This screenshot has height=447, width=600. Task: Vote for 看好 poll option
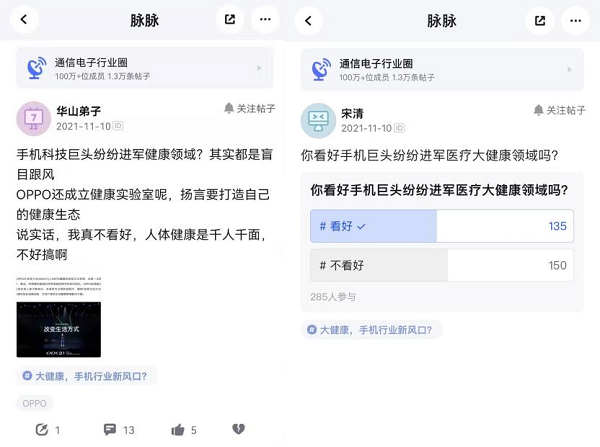coord(442,226)
